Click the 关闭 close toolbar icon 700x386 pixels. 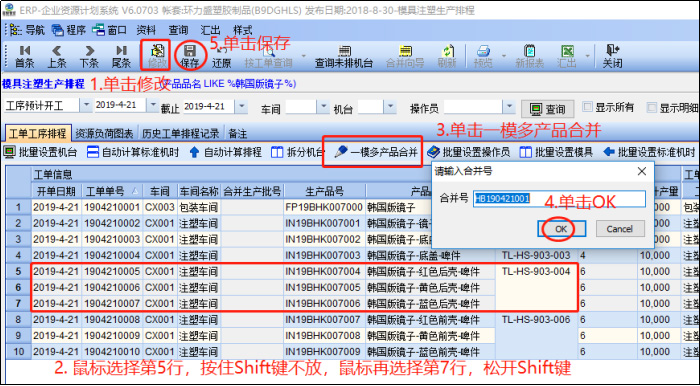[x=612, y=56]
